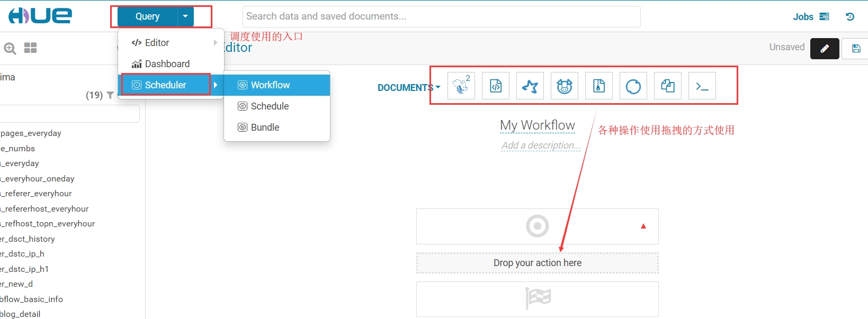This screenshot has width=868, height=319.
Task: Select the DistCp copy action icon
Action: 668,86
